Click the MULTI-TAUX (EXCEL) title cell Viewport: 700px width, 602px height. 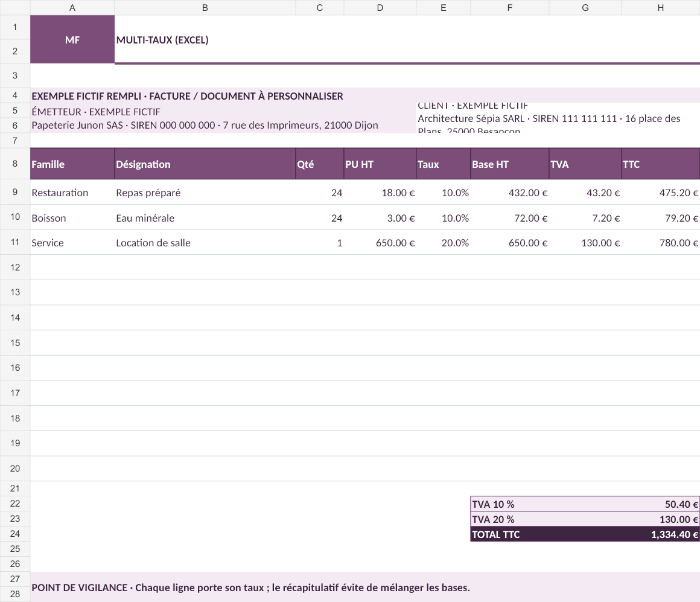407,39
